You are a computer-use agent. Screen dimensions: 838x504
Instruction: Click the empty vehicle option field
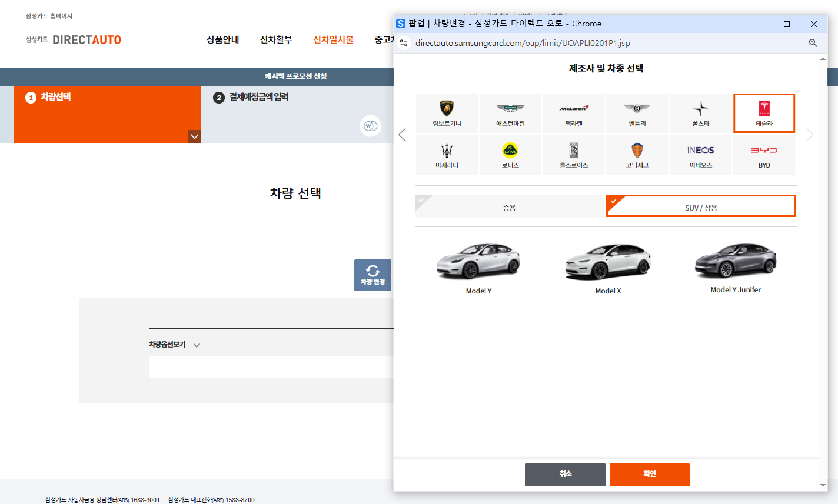(271, 367)
